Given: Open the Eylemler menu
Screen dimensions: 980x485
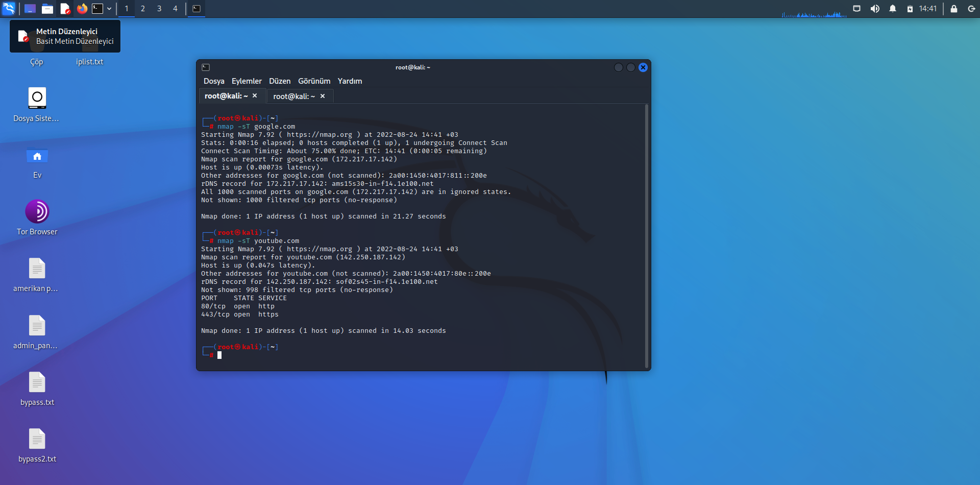Looking at the screenshot, I should click(x=247, y=81).
